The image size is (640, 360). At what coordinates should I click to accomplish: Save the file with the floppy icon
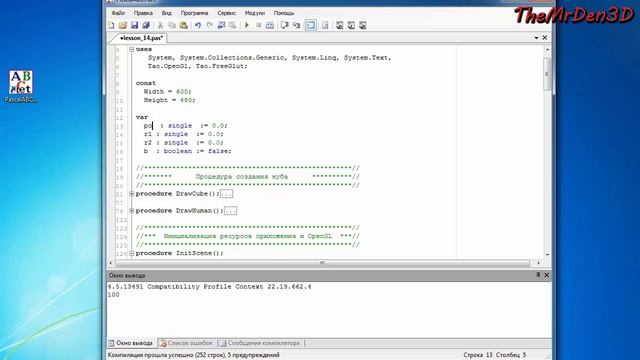pyautogui.click(x=134, y=25)
